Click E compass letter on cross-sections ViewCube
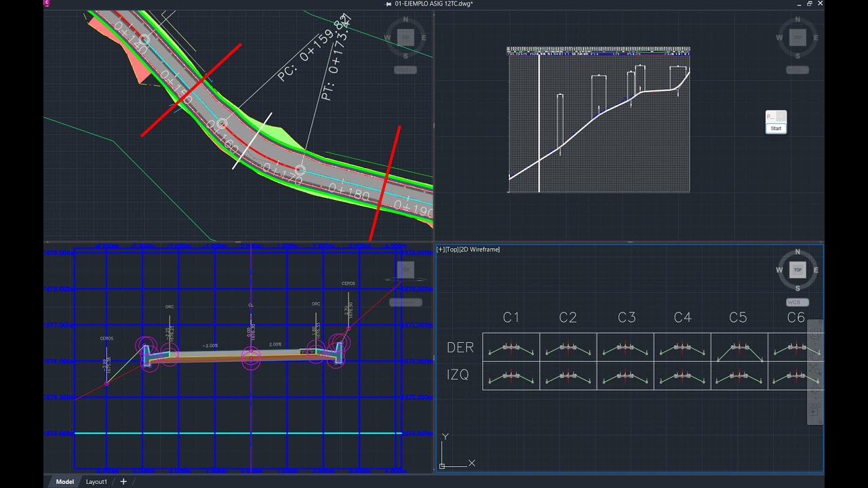This screenshot has height=488, width=868. pos(816,270)
